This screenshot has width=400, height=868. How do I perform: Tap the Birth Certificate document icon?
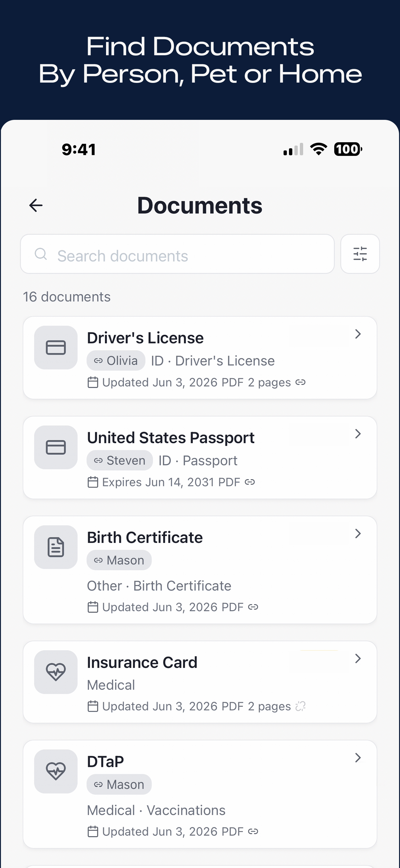(x=56, y=547)
